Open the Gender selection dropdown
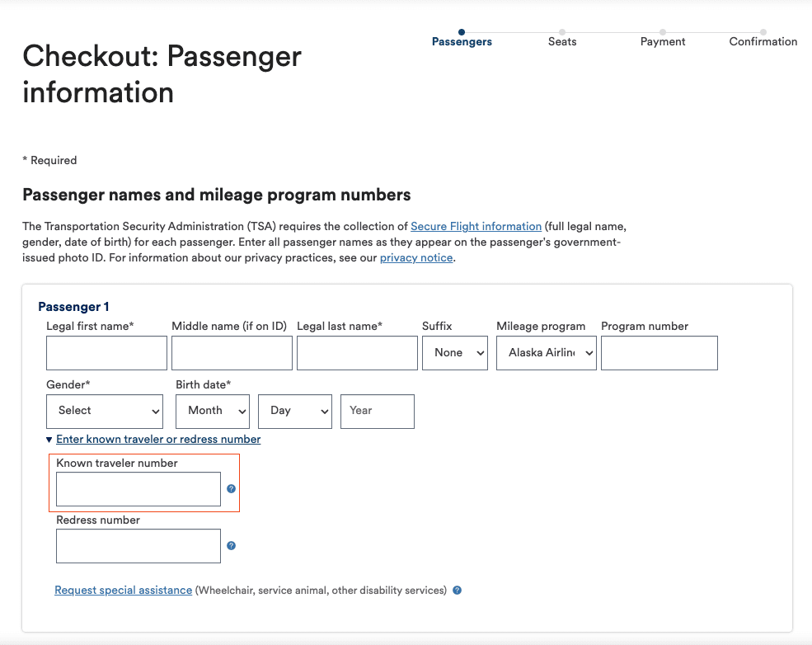 tap(104, 411)
